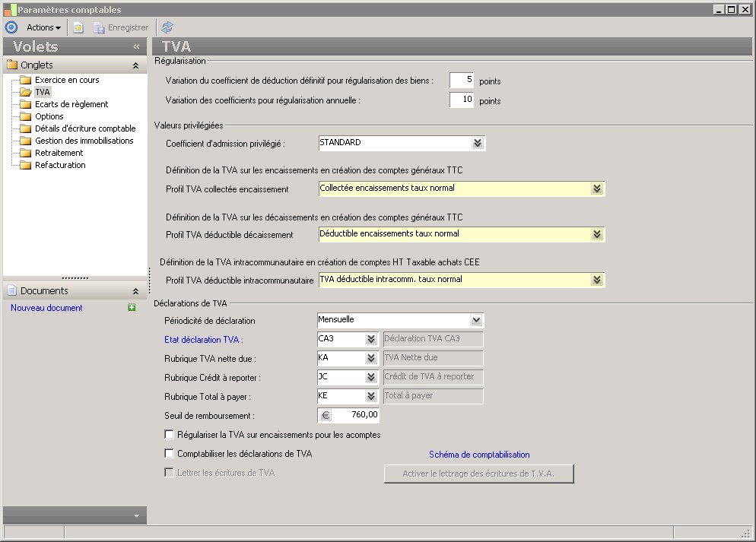
Task: Click the TVA Nette due description field
Action: point(433,358)
